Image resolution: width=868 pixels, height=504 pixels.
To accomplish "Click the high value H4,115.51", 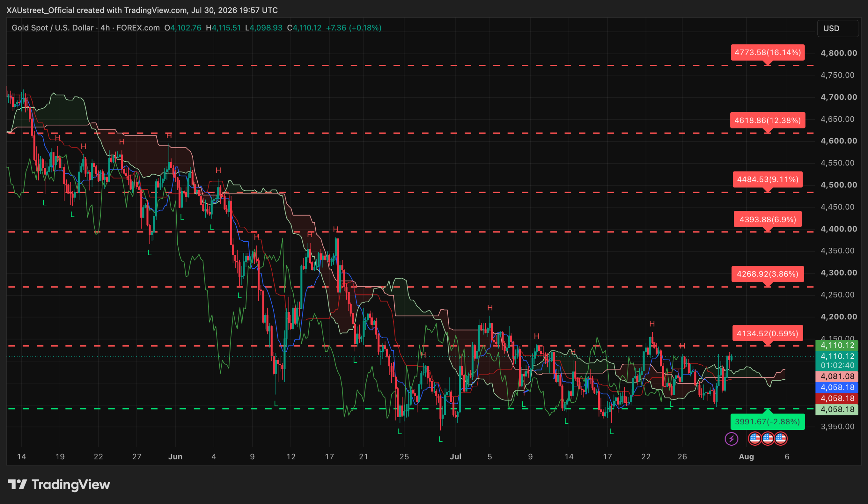I will tap(223, 28).
